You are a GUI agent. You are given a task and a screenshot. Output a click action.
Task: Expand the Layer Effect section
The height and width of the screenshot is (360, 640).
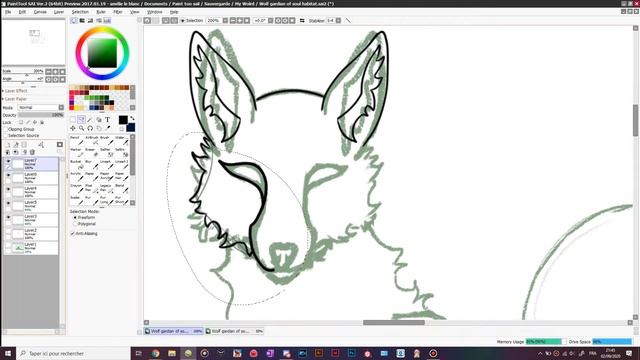click(x=15, y=91)
